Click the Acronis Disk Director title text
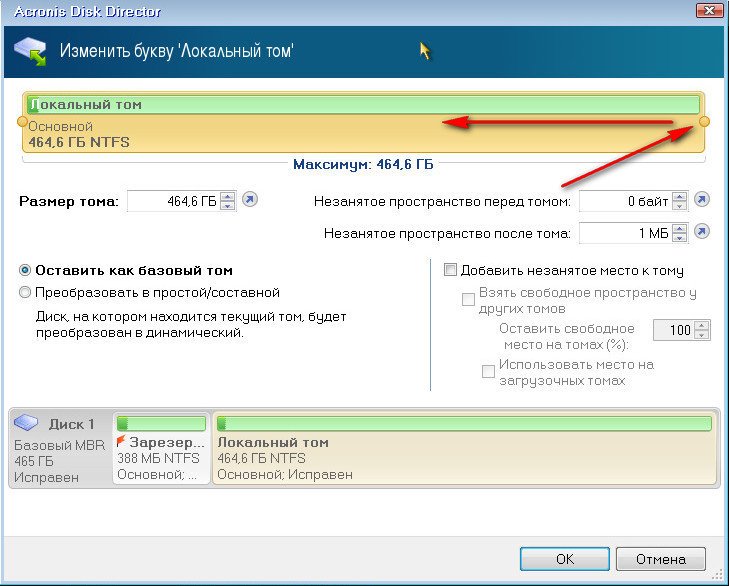Viewport: 729px width, 586px height. point(87,11)
